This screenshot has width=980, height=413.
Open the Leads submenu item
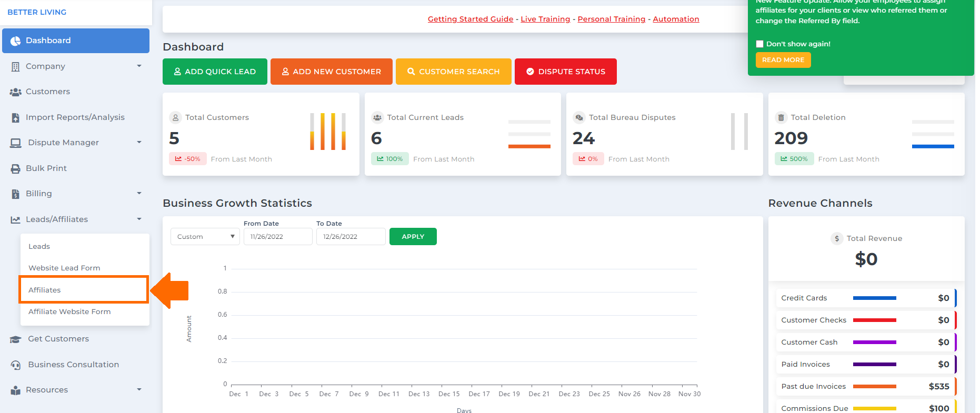pos(39,246)
